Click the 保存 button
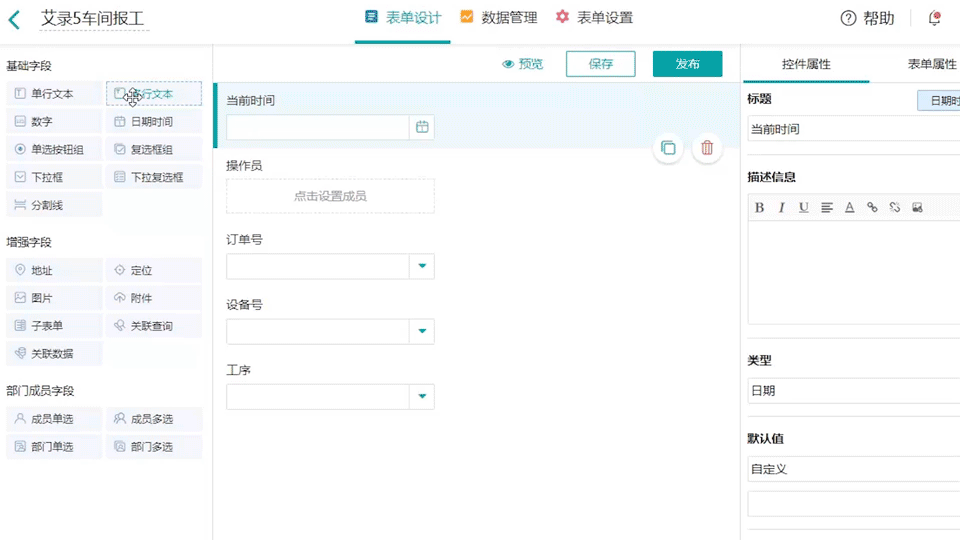960x540 pixels. 600,64
